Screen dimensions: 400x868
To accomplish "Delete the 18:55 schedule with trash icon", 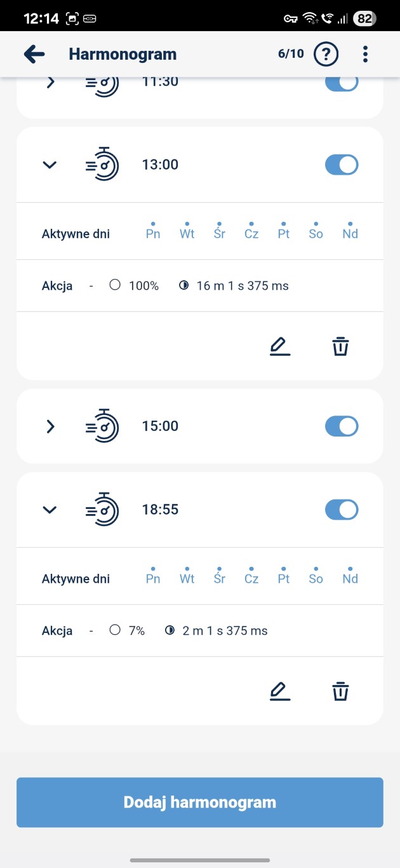I will click(341, 691).
